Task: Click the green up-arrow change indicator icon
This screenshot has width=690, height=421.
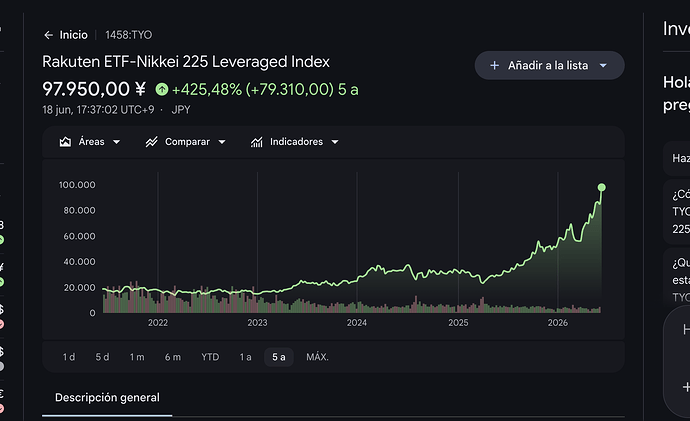Action: [x=161, y=90]
